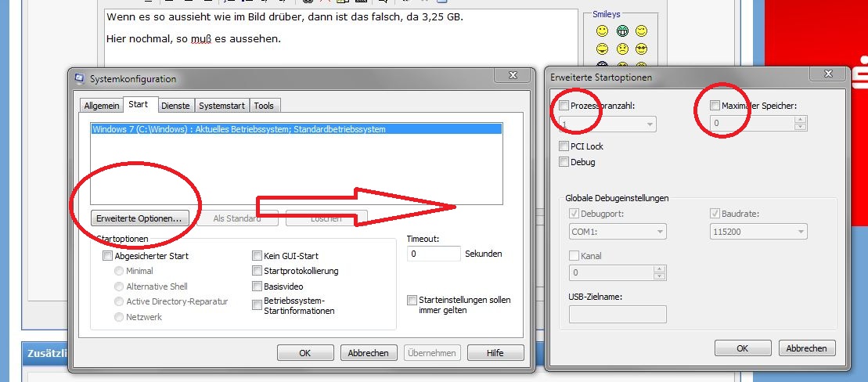Click the Kanal value field
This screenshot has width=868, height=382.
coord(611,272)
